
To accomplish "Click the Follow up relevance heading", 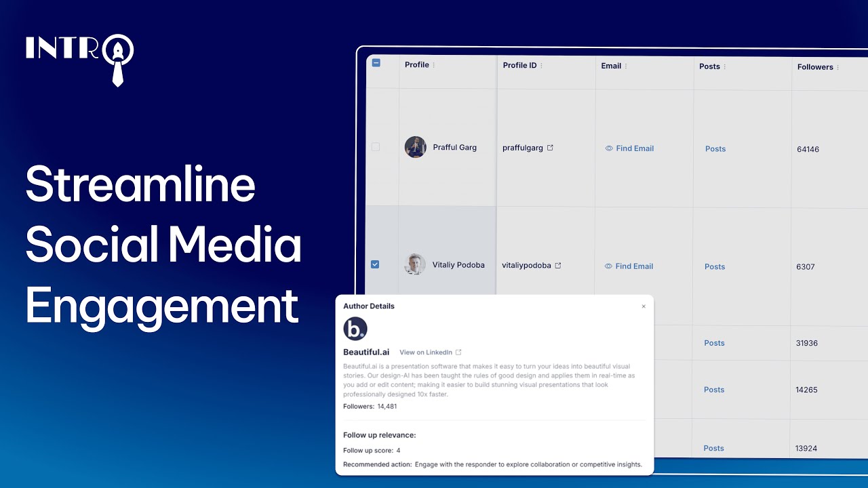I will click(380, 435).
